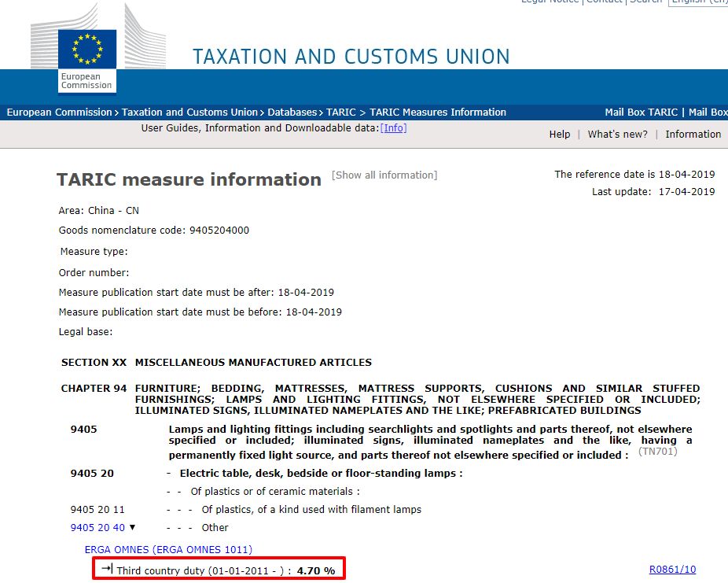Open the Help menu item
This screenshot has width=728, height=583.
[x=560, y=135]
